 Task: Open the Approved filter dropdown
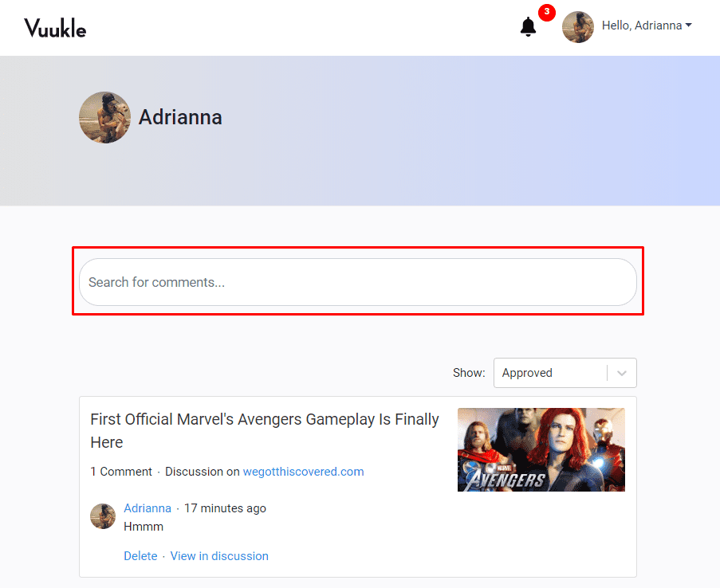point(550,373)
